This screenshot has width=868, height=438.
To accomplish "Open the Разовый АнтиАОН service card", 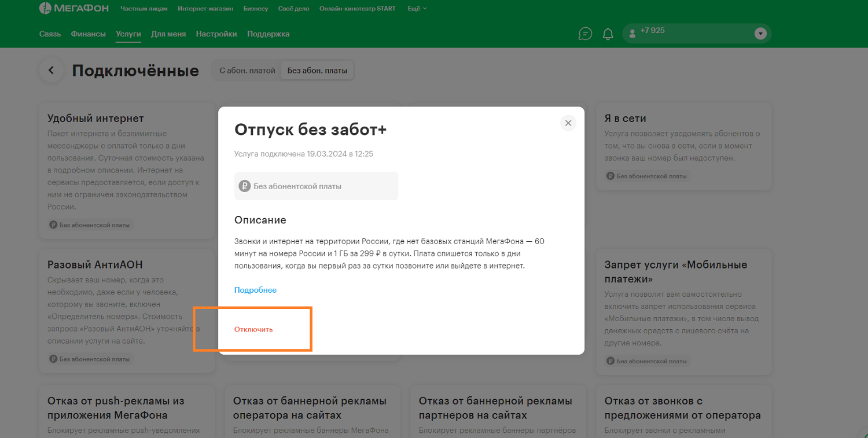I will pos(127,311).
